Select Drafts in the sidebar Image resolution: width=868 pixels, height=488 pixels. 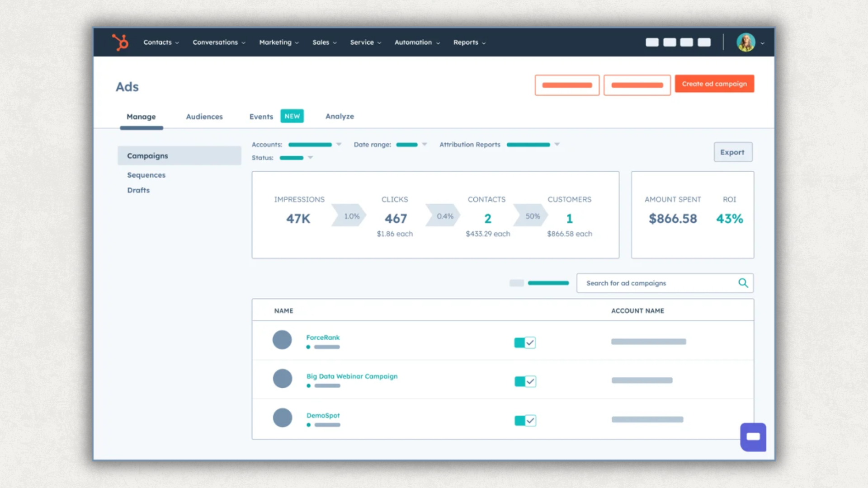tap(138, 190)
